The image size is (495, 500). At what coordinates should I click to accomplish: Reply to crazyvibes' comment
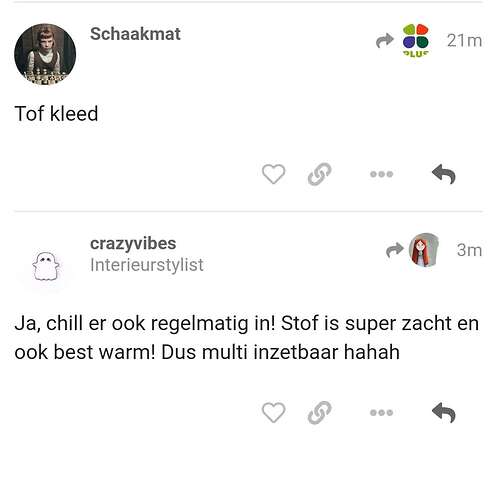444,413
